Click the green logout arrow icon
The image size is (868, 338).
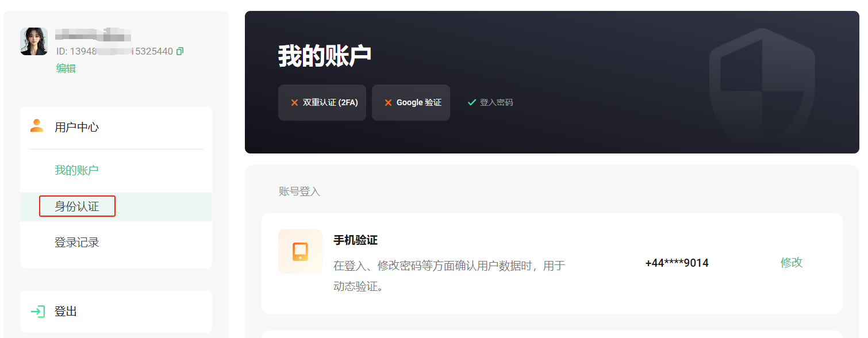tap(37, 311)
